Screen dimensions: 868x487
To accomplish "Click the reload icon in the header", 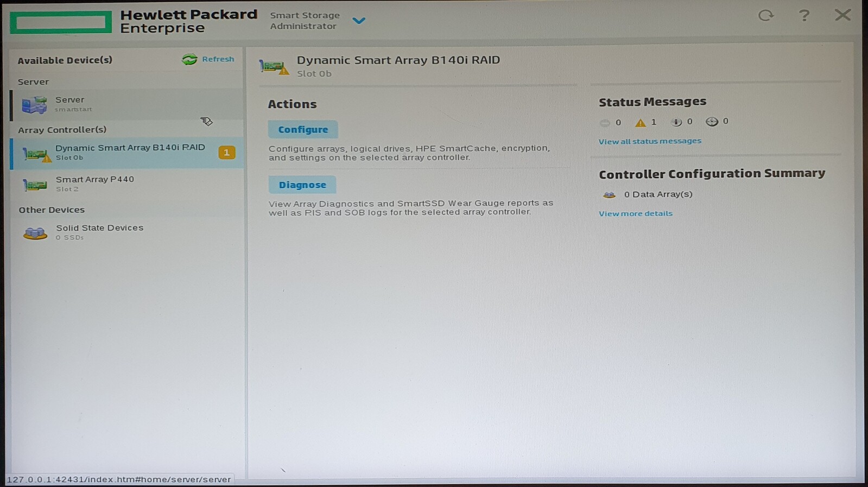I will click(x=766, y=15).
